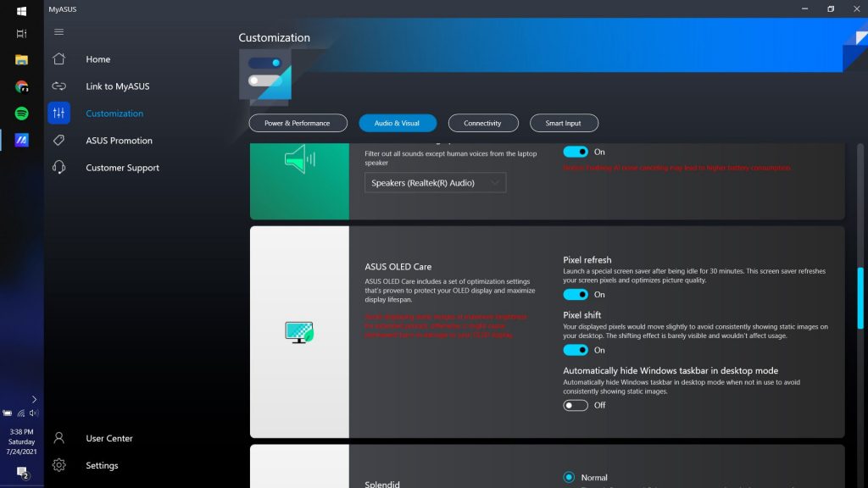Open Task View on the taskbar
This screenshot has height=488, width=868.
tap(21, 34)
